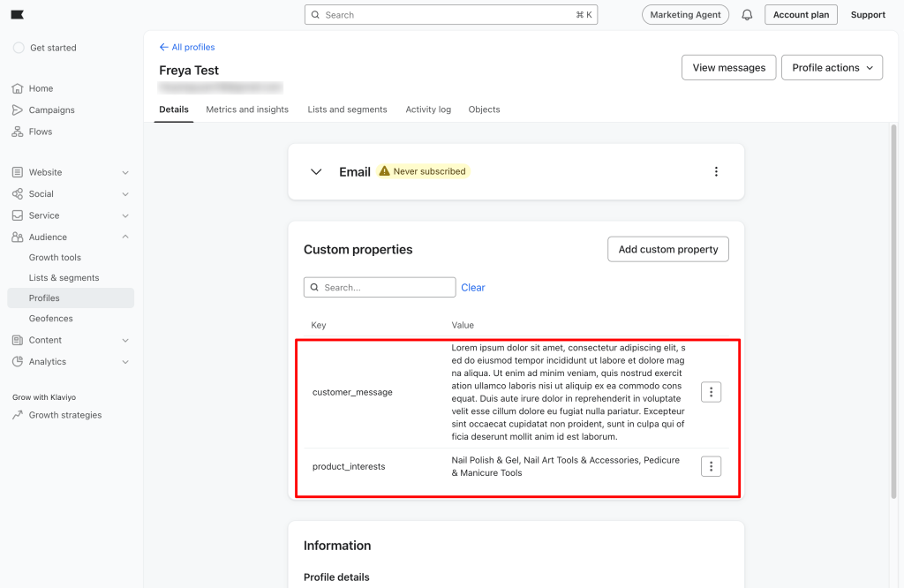904x588 pixels.
Task: Click Add custom property button
Action: (x=668, y=249)
